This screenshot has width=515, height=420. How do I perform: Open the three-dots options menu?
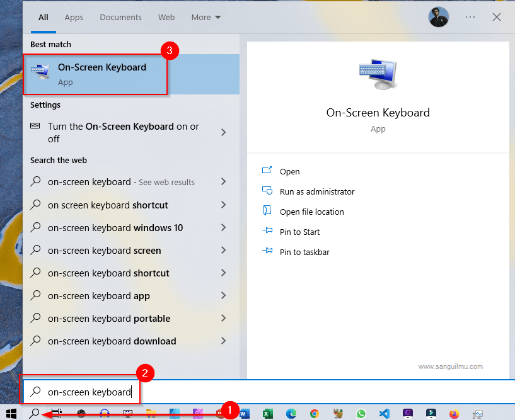470,17
